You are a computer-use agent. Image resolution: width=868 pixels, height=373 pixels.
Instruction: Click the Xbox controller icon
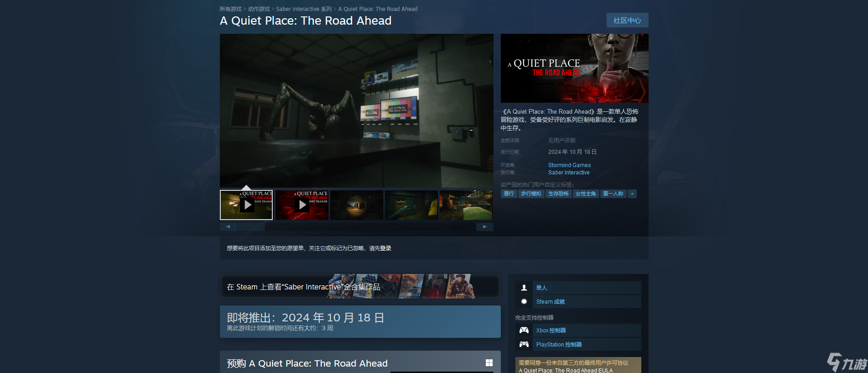click(x=524, y=331)
